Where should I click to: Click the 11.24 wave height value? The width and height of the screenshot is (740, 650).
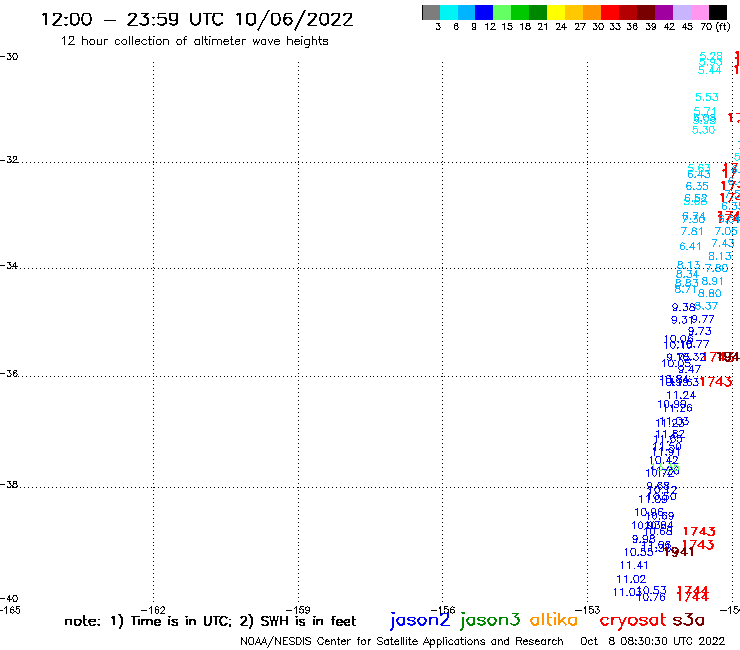pyautogui.click(x=681, y=396)
